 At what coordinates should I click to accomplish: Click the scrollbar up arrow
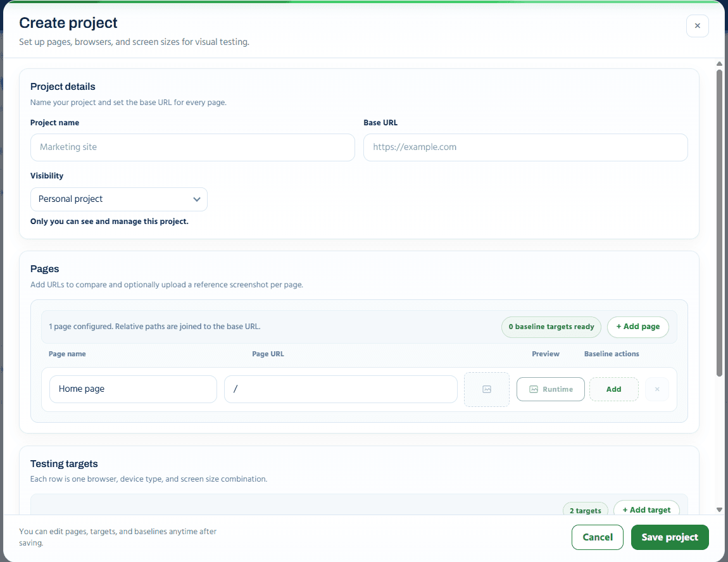tap(719, 63)
